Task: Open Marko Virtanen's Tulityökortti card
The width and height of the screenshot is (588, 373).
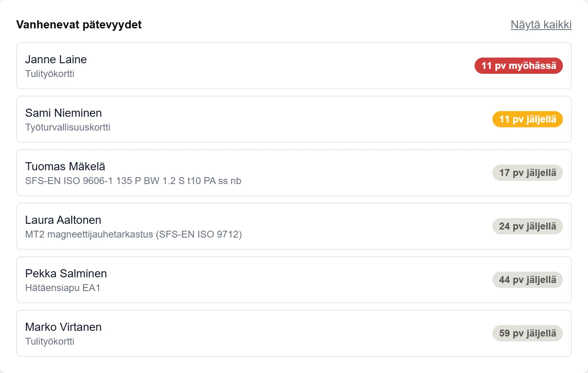Action: 294,333
